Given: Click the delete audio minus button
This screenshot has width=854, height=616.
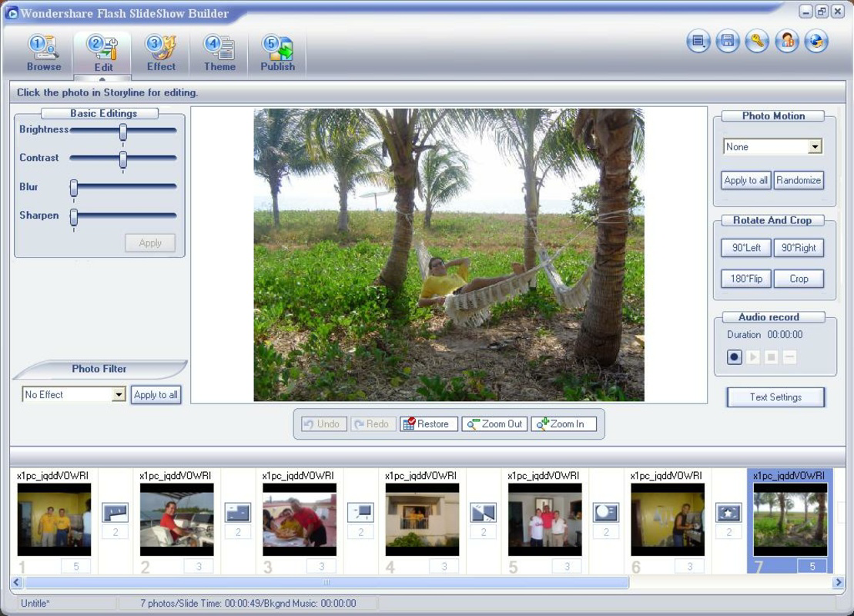Looking at the screenshot, I should point(790,357).
